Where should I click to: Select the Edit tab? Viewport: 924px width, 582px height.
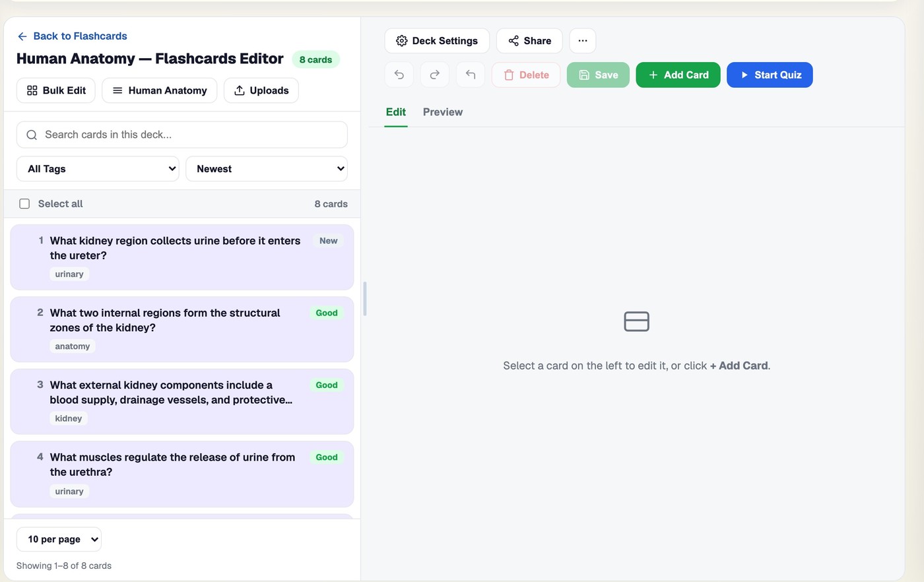396,112
